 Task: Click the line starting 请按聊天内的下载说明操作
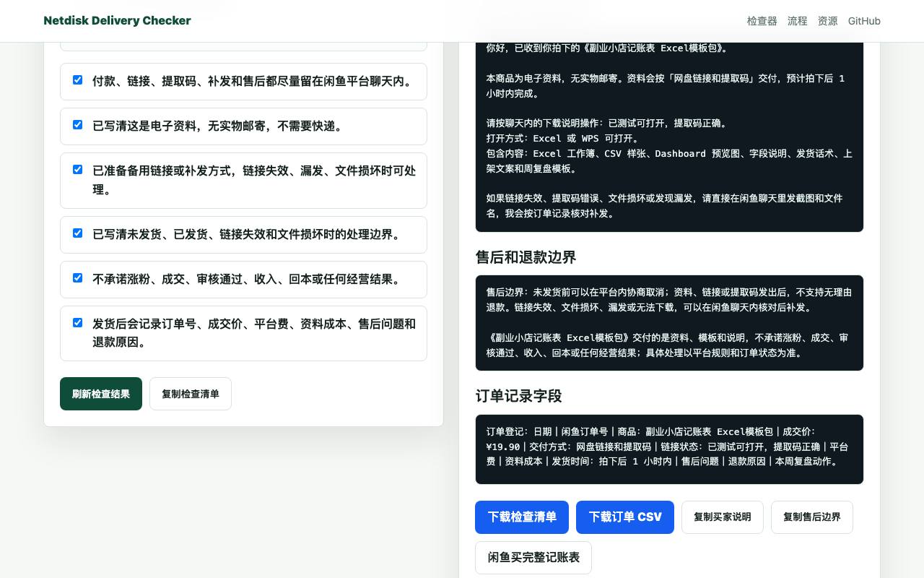tap(610, 123)
